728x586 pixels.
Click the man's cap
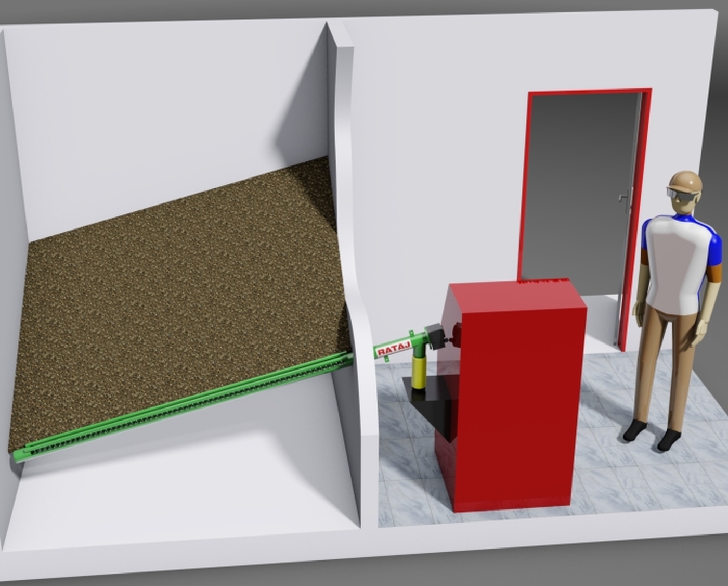coord(685,183)
